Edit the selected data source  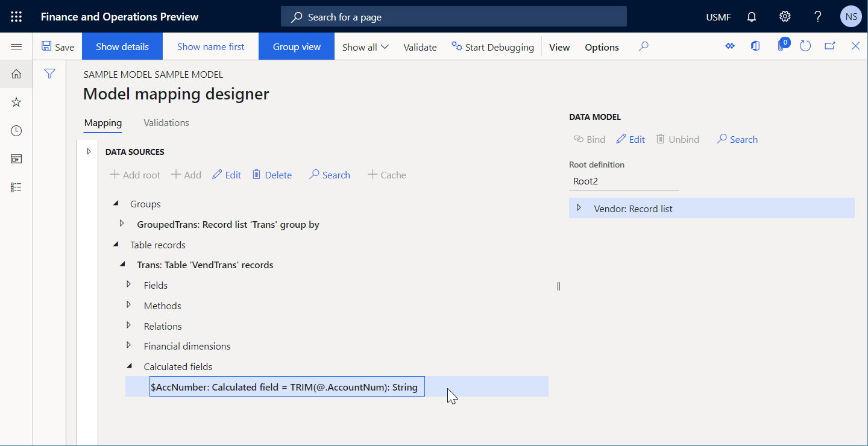226,174
